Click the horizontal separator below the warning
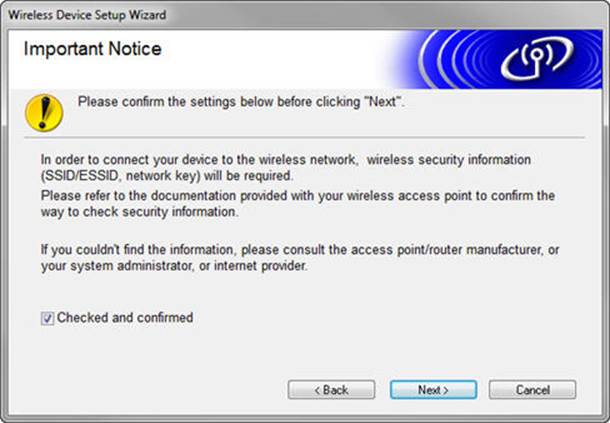 (x=300, y=137)
